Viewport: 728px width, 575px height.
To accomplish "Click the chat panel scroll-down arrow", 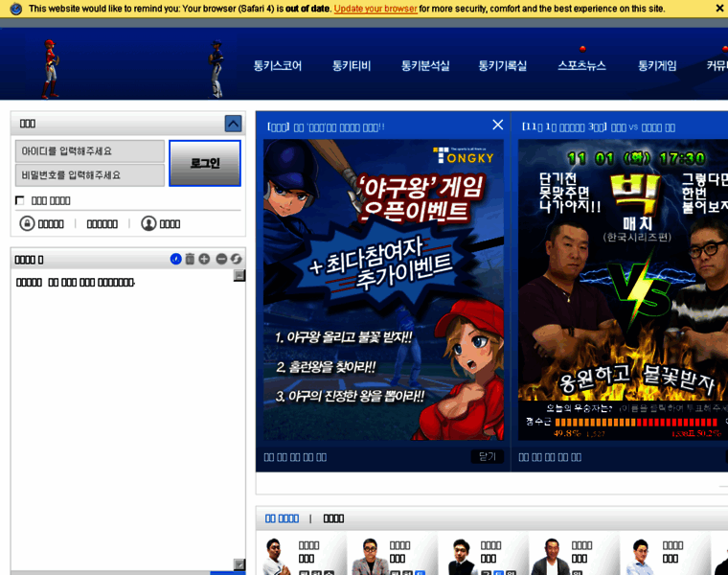I will [x=239, y=564].
